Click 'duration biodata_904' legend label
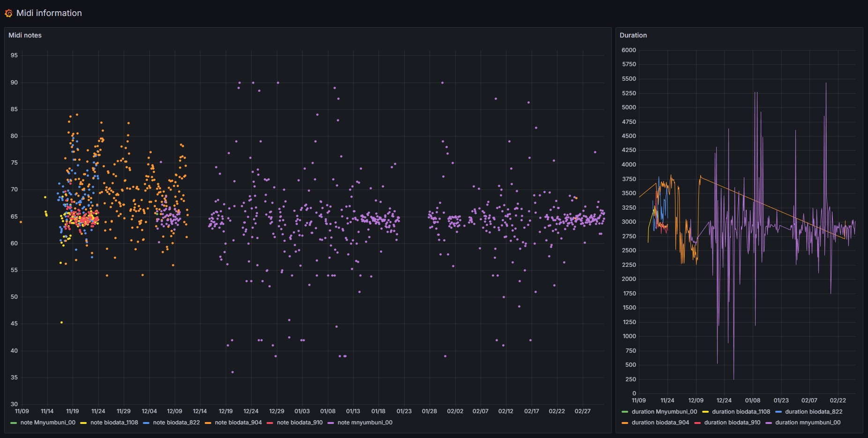This screenshot has height=438, width=868. (660, 423)
